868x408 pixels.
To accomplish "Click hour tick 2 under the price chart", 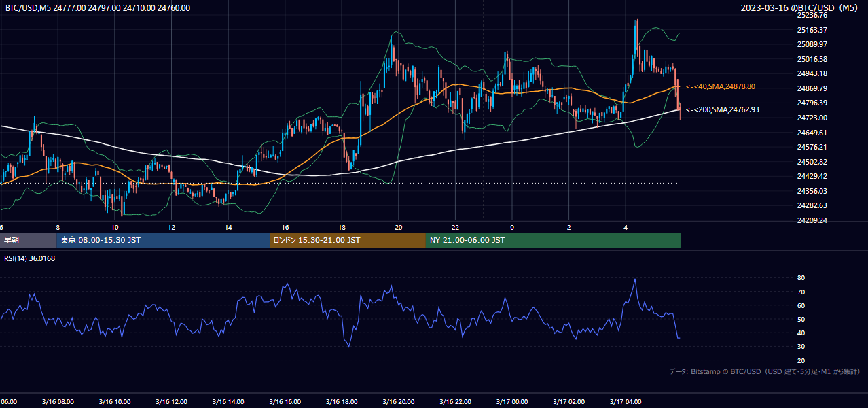I will (569, 228).
